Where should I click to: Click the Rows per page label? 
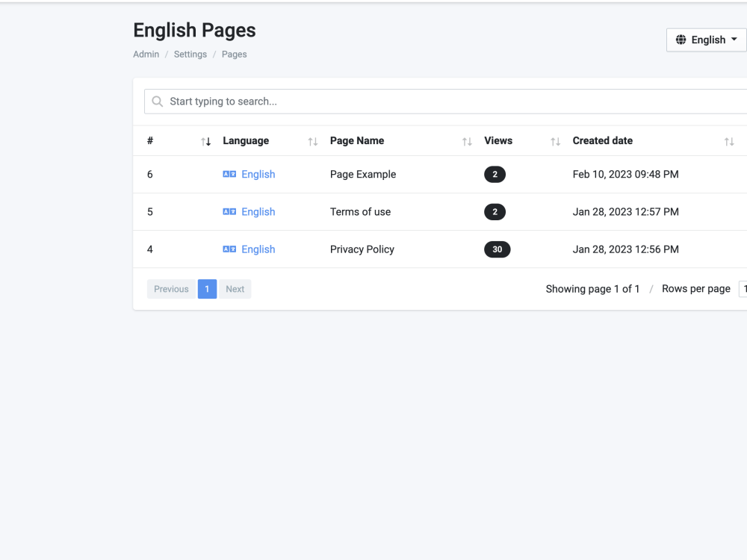(x=696, y=289)
